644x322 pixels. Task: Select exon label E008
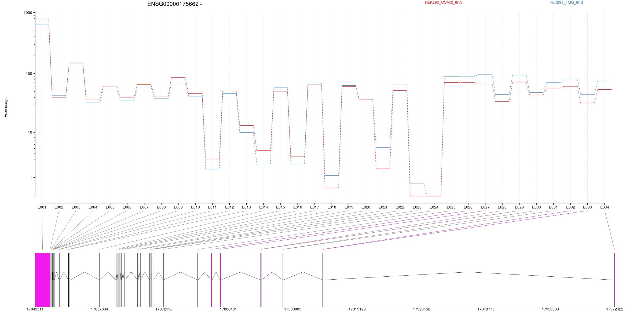tap(161, 207)
